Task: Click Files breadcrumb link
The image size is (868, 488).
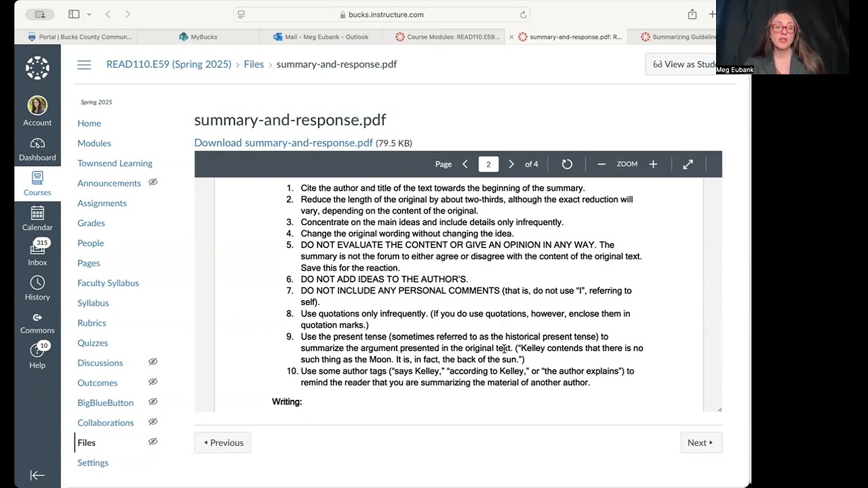Action: click(254, 64)
